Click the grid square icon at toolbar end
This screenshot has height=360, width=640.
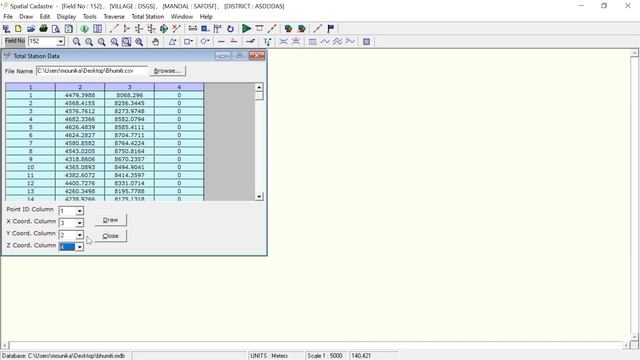click(367, 42)
